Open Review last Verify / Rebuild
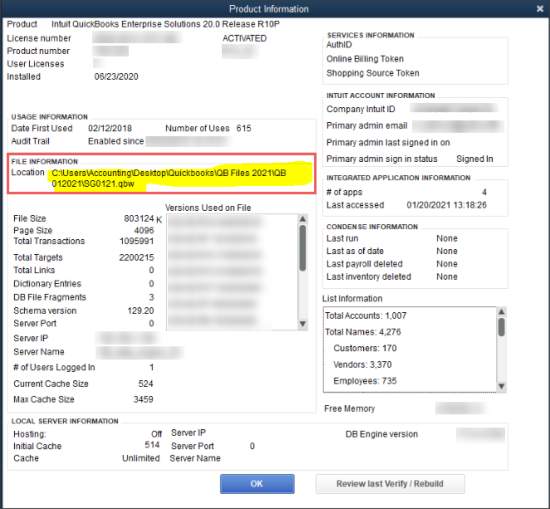The width and height of the screenshot is (550, 509). (x=390, y=484)
